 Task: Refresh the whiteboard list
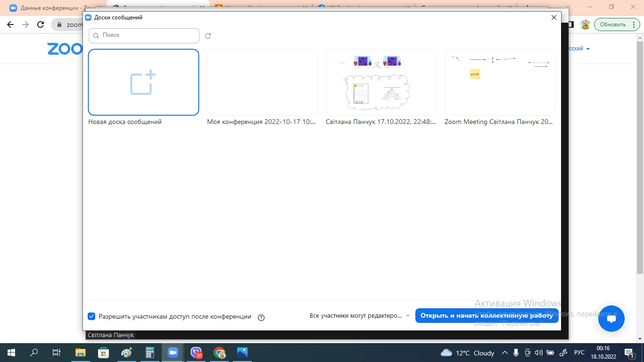pos(208,36)
